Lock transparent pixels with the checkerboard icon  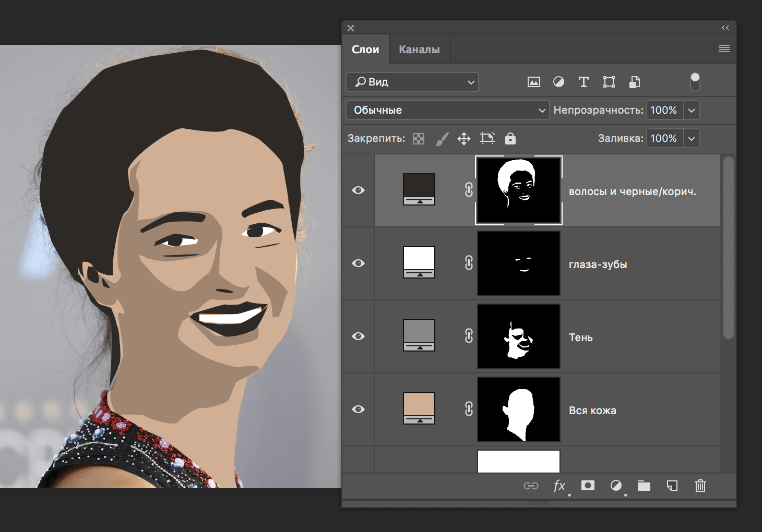tap(418, 138)
